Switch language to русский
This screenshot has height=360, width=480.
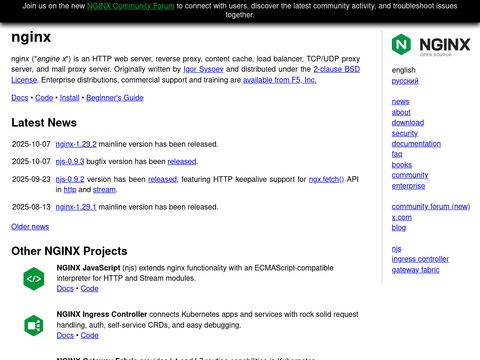pyautogui.click(x=405, y=81)
